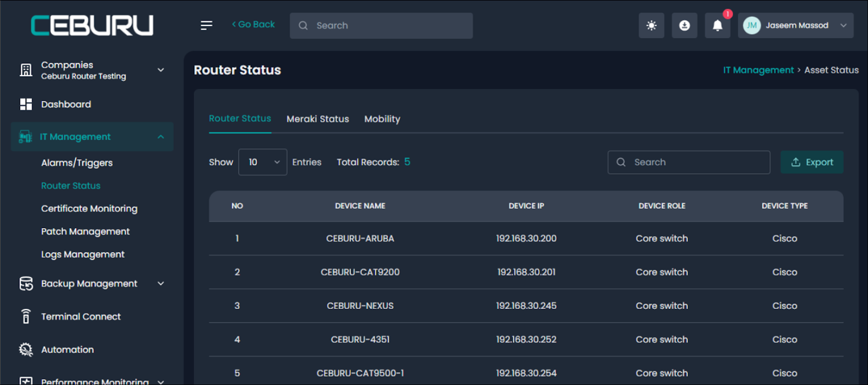Click IP address 192.168.30.245

pyautogui.click(x=526, y=306)
